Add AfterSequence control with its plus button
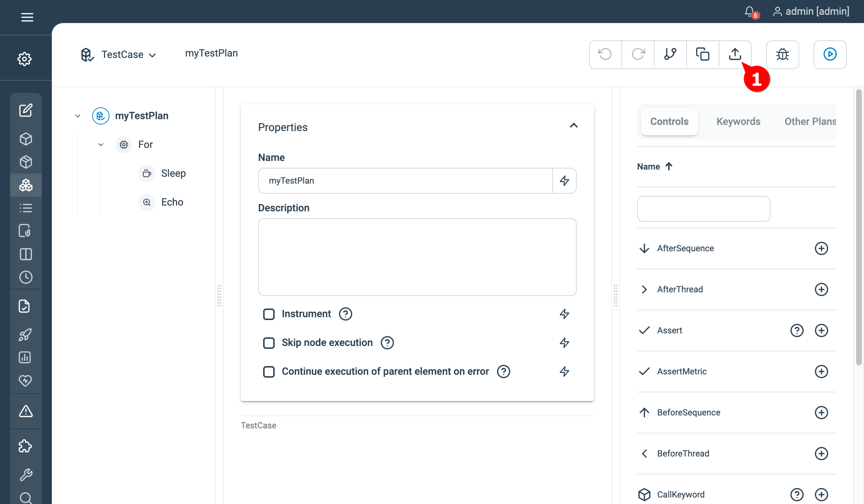The width and height of the screenshot is (864, 504). [822, 248]
